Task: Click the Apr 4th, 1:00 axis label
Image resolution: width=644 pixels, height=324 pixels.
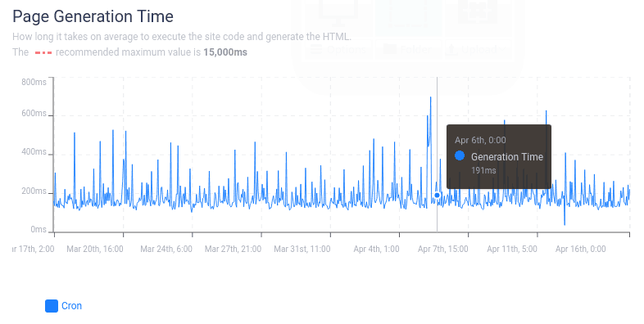Action: 376,249
